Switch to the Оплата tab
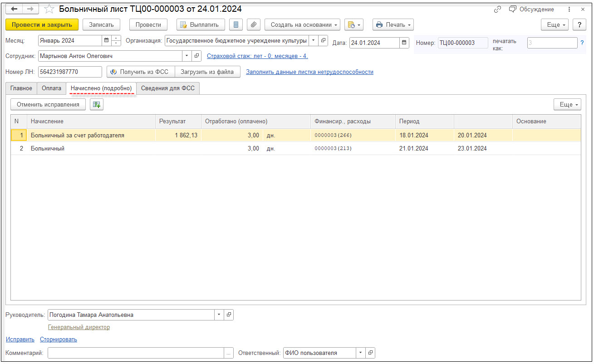Image resolution: width=594 pixels, height=364 pixels. pyautogui.click(x=51, y=88)
